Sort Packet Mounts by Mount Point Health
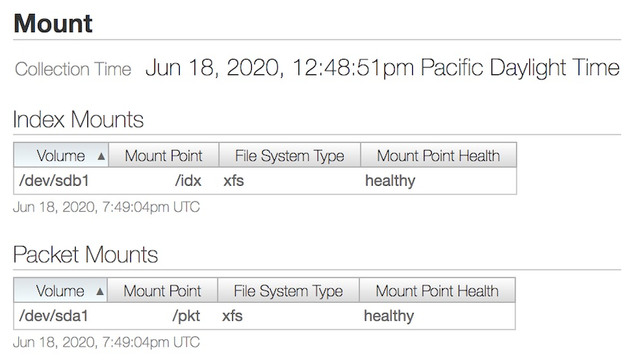Image resolution: width=629 pixels, height=364 pixels. 438,290
